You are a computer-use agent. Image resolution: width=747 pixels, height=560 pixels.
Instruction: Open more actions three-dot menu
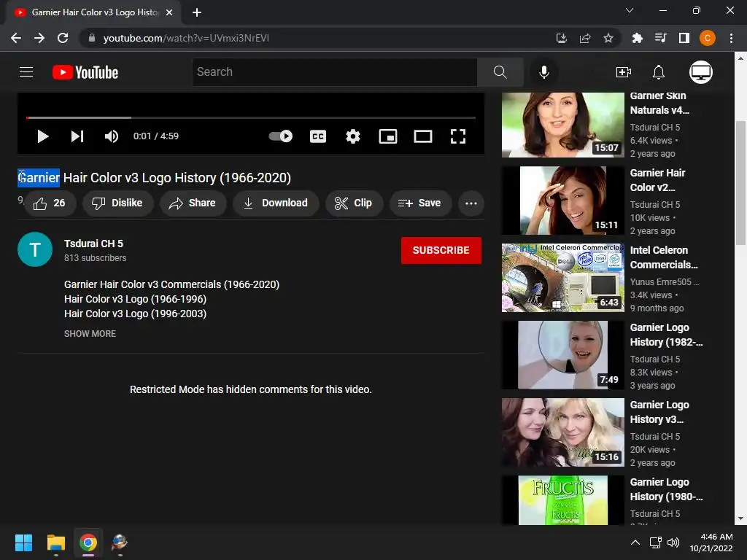(471, 203)
